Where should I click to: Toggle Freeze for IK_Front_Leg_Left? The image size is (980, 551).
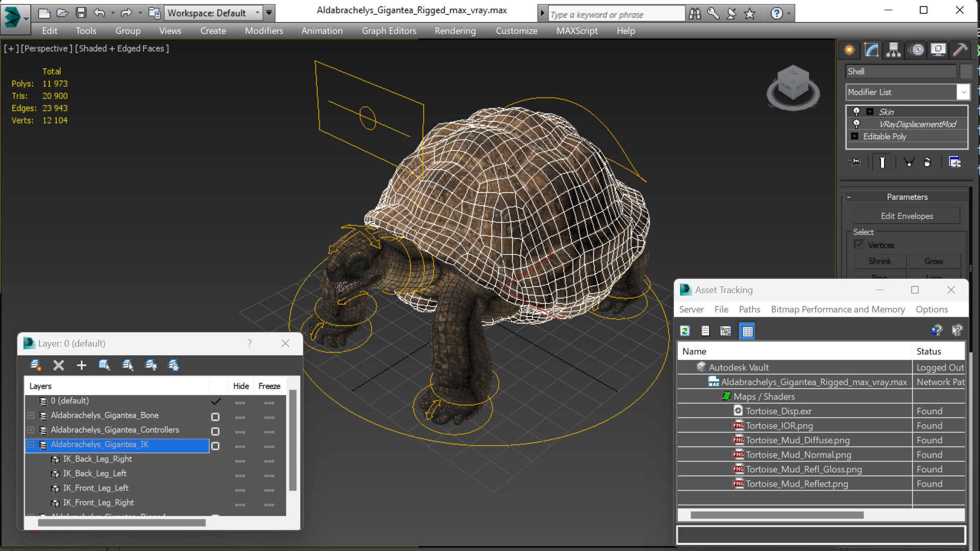click(269, 490)
